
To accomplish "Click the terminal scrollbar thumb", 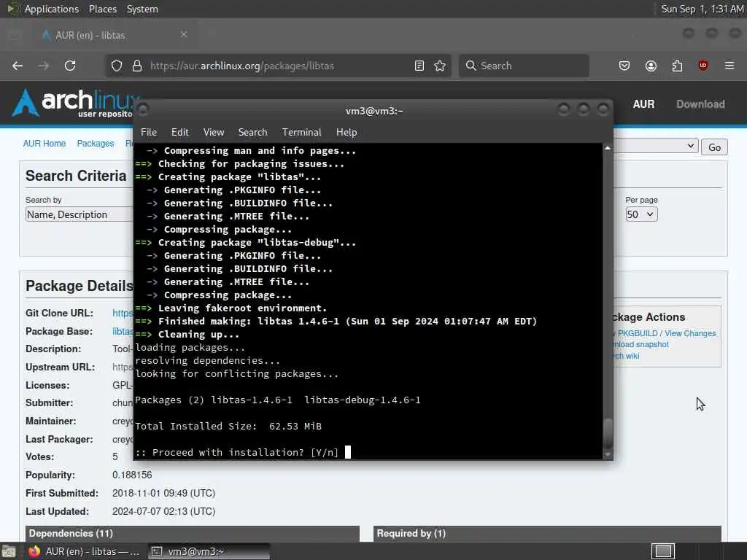I will tap(608, 432).
